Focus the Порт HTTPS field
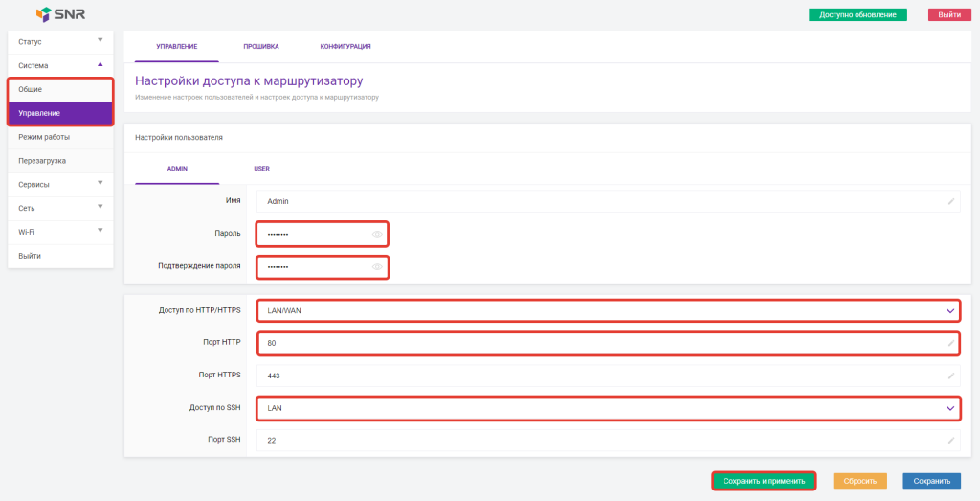 click(608, 376)
